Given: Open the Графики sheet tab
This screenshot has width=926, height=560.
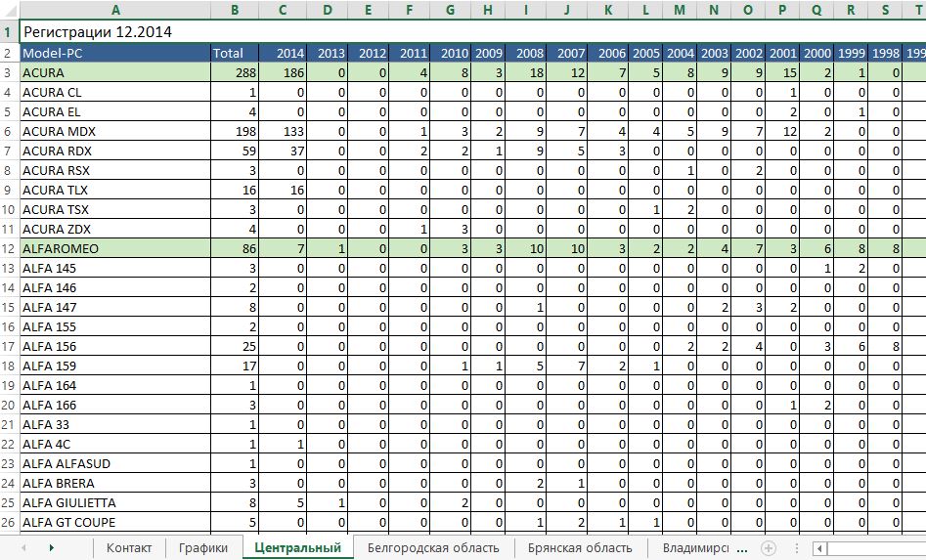Looking at the screenshot, I should [203, 547].
